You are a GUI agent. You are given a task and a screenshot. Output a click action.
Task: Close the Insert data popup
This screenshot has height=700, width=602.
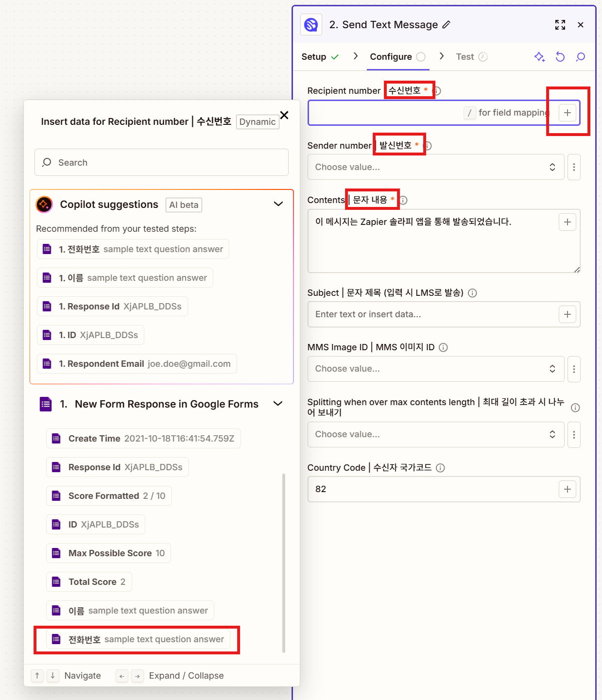tap(285, 115)
